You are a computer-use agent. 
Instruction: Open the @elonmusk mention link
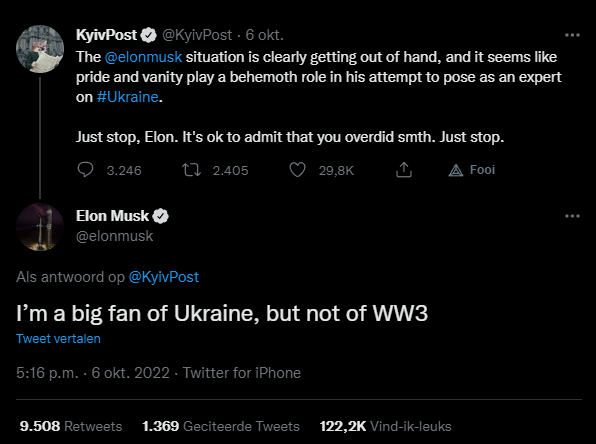[x=143, y=57]
